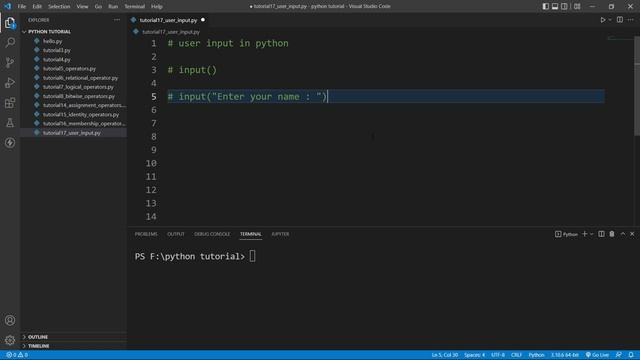Open the View menu
The image size is (640, 360).
point(82,7)
